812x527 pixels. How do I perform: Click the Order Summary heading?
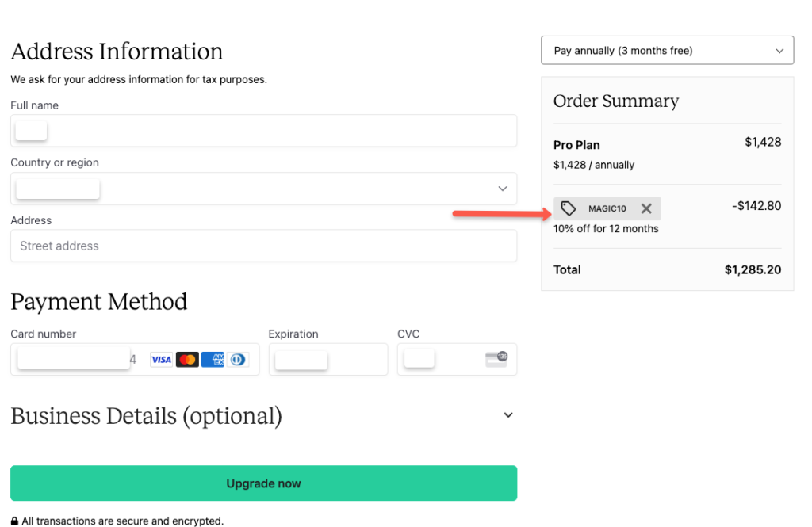point(616,101)
